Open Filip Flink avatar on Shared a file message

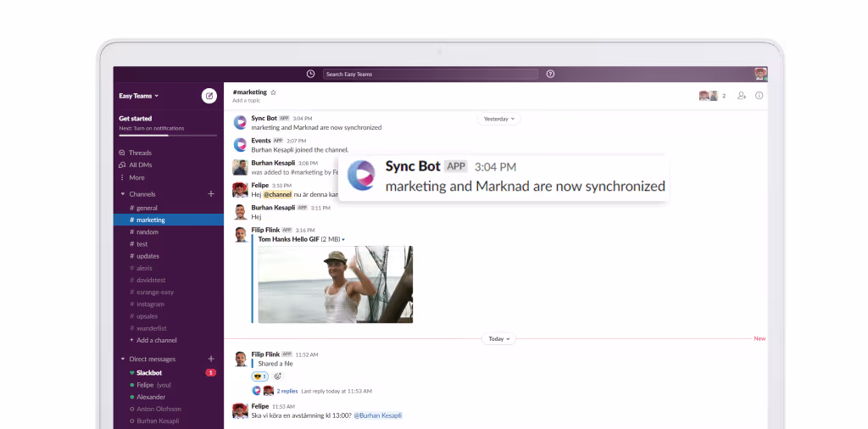[x=240, y=359]
